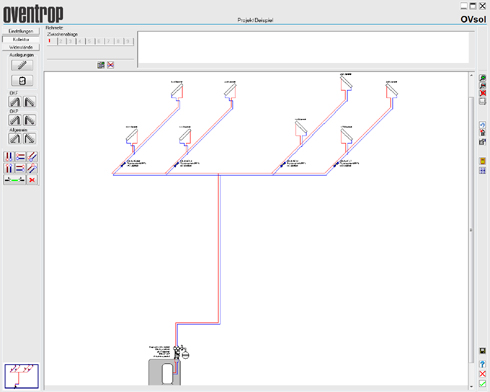
Task: Switch to the Kollektor tab
Action: pyautogui.click(x=21, y=39)
